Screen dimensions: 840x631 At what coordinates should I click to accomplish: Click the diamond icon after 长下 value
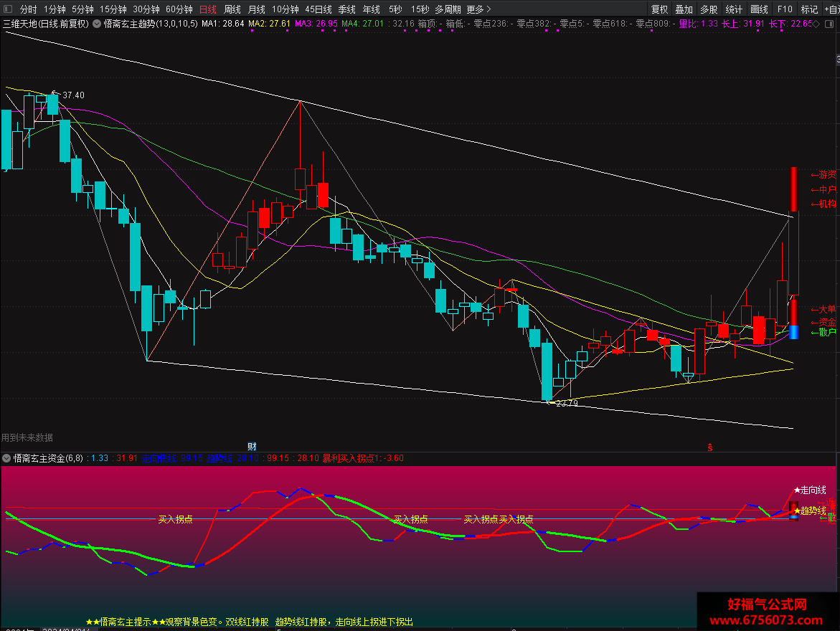(816, 24)
